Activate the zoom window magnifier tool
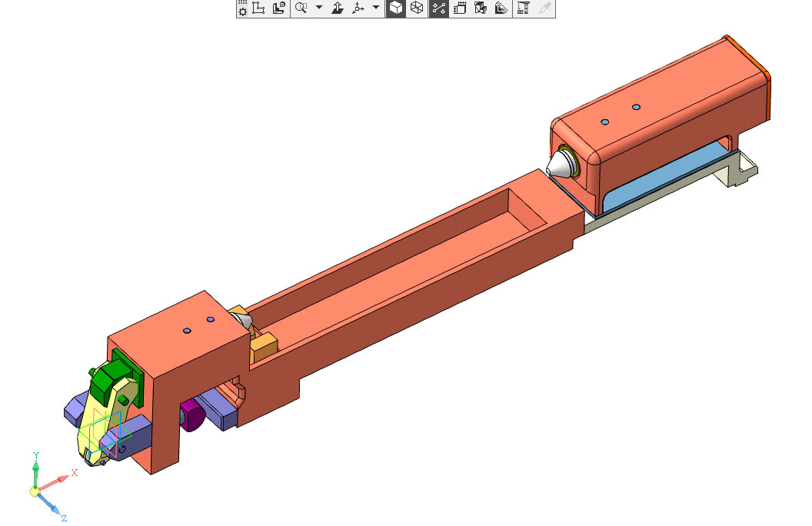Screen dimensions: 812x526 [x=301, y=8]
